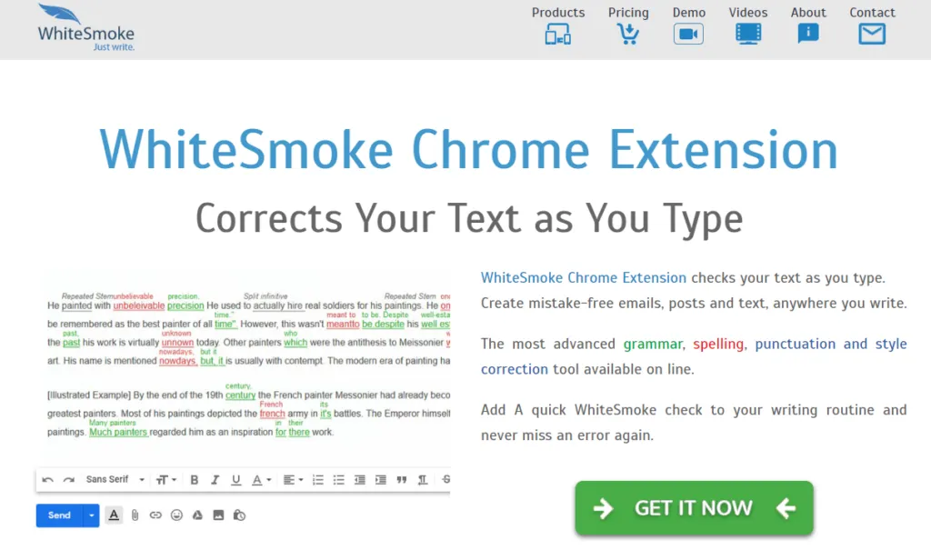Click the indent less icon
Viewport: 931px width, 560px height.
360,480
